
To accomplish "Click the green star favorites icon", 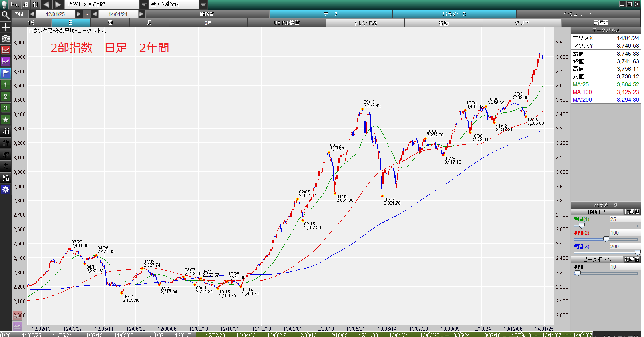I will (6, 120).
